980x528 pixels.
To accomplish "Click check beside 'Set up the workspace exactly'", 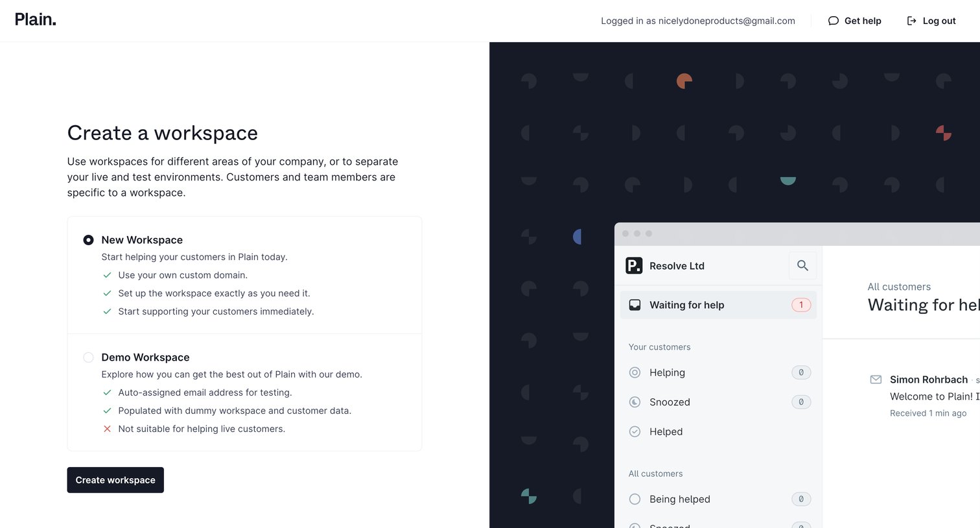I will [x=107, y=293].
